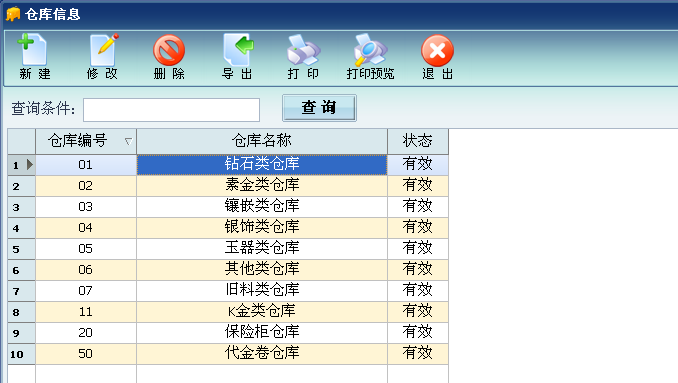Select row header 5
This screenshot has width=678, height=383.
21,249
